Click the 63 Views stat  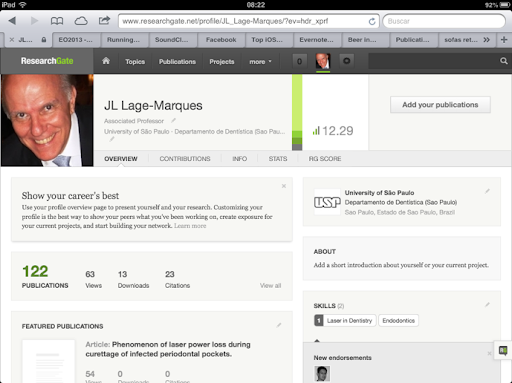tap(93, 279)
